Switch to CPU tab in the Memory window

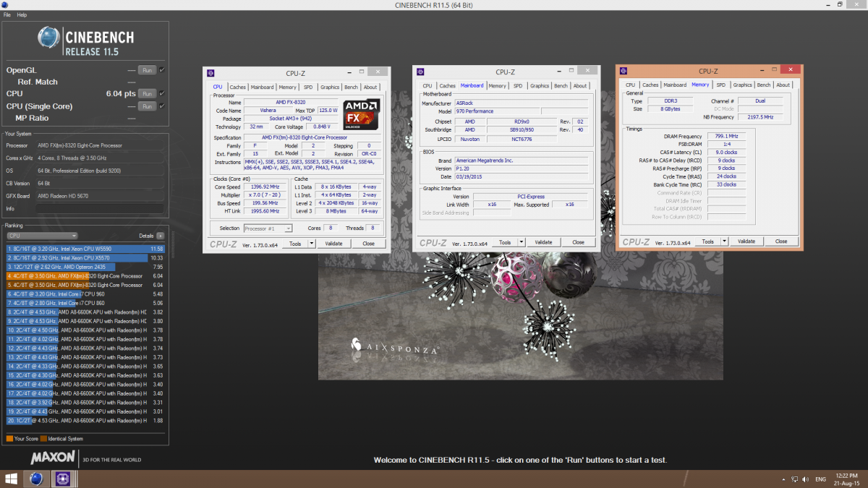pos(631,85)
